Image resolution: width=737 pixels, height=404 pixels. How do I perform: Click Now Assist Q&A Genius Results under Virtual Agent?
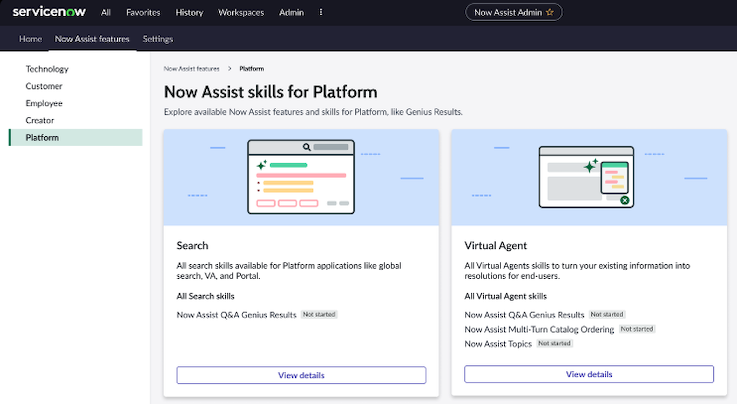tap(524, 315)
